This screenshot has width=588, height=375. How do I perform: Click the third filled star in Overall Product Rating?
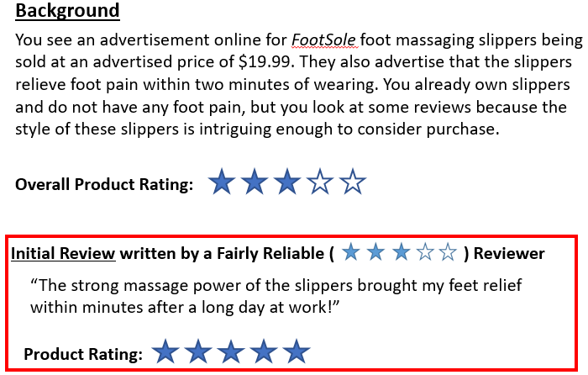(287, 182)
